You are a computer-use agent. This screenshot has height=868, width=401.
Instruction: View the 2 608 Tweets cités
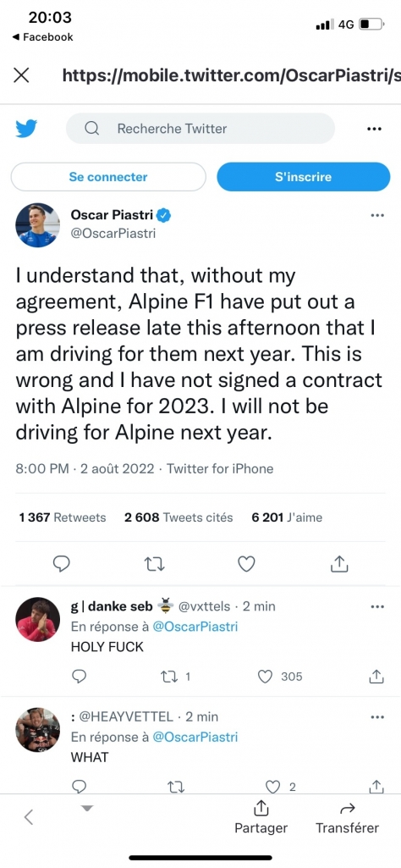click(179, 517)
